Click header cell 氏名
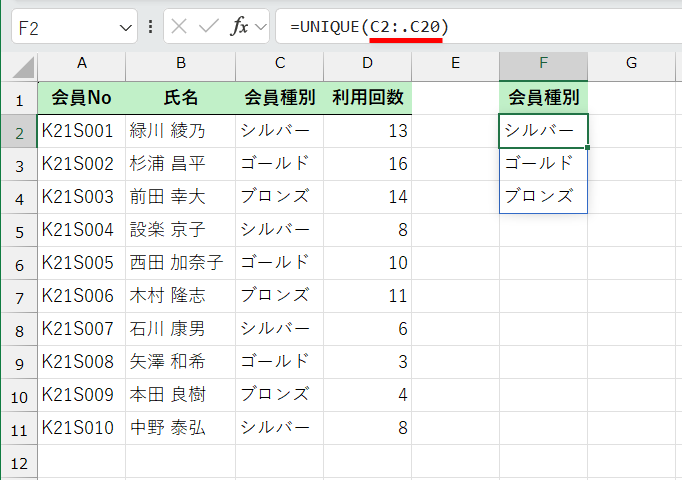Image resolution: width=682 pixels, height=480 pixels. click(x=181, y=98)
